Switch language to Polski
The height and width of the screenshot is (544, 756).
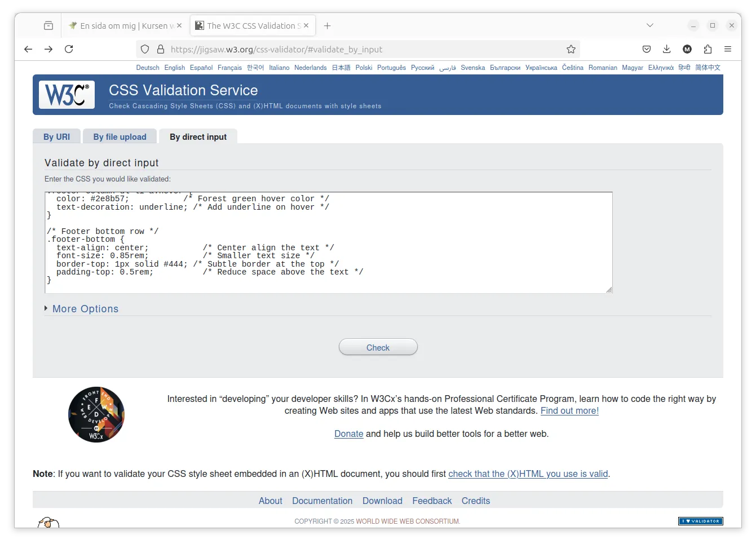(364, 68)
